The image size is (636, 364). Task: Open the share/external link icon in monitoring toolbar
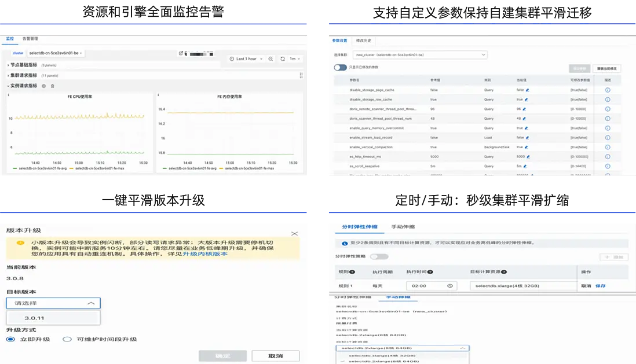(x=181, y=53)
